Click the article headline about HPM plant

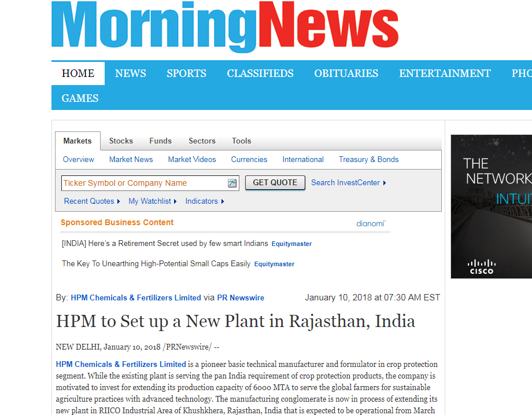[235, 321]
